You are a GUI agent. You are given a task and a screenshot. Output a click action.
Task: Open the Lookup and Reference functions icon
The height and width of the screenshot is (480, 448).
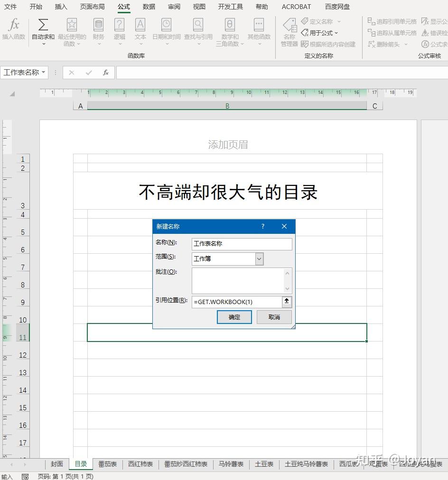[198, 25]
